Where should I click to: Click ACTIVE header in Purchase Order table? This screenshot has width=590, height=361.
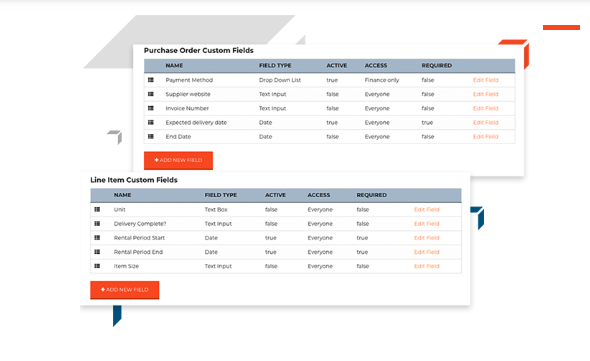(x=337, y=65)
